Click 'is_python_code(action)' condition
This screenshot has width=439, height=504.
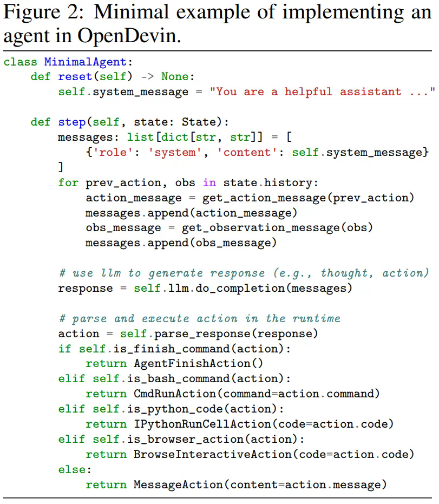202,409
